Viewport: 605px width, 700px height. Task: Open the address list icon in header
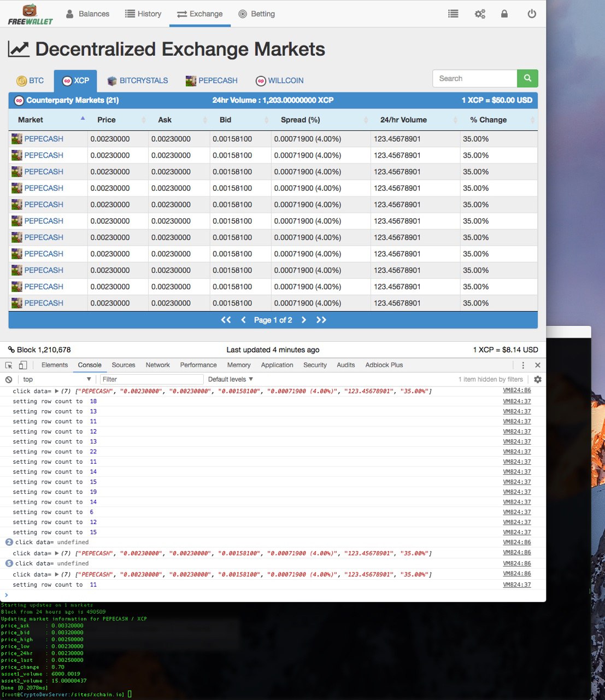pos(453,14)
